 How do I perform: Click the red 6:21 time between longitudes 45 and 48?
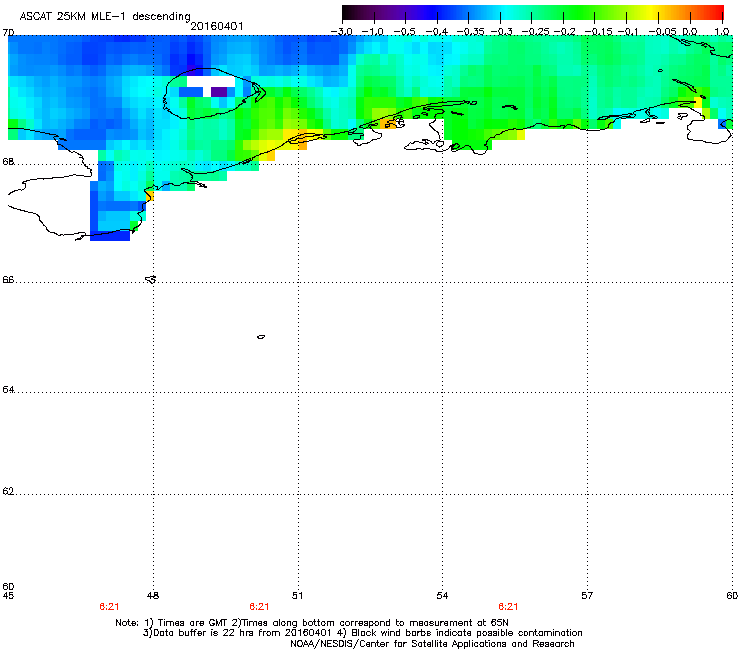click(109, 607)
